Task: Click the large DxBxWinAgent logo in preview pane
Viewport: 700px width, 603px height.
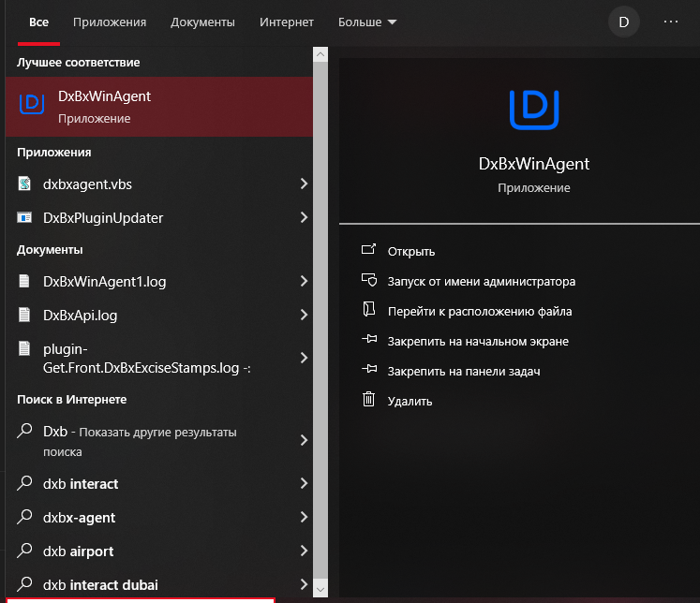Action: [x=533, y=110]
